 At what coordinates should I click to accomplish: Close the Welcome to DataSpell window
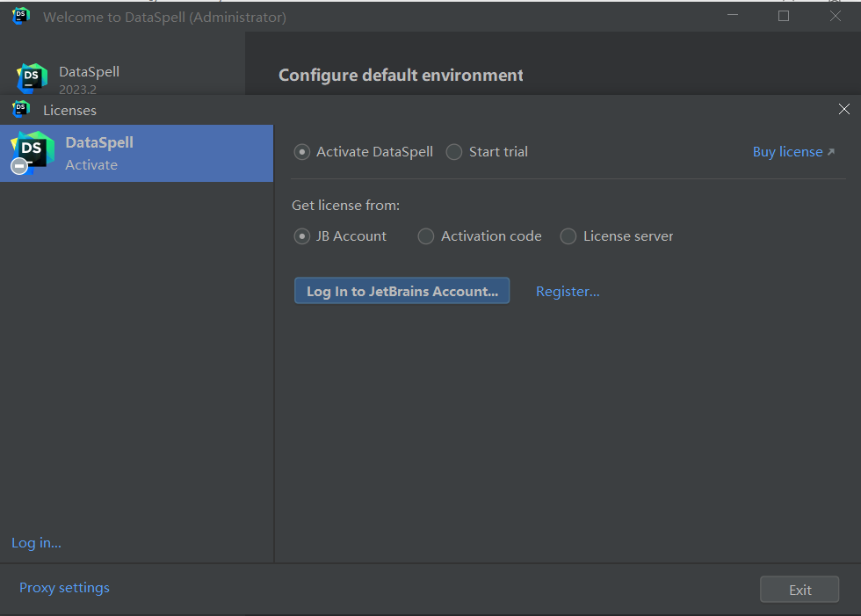coord(835,16)
